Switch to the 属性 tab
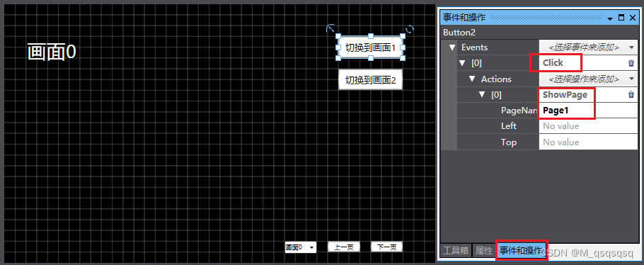This screenshot has height=265, width=644. click(484, 251)
